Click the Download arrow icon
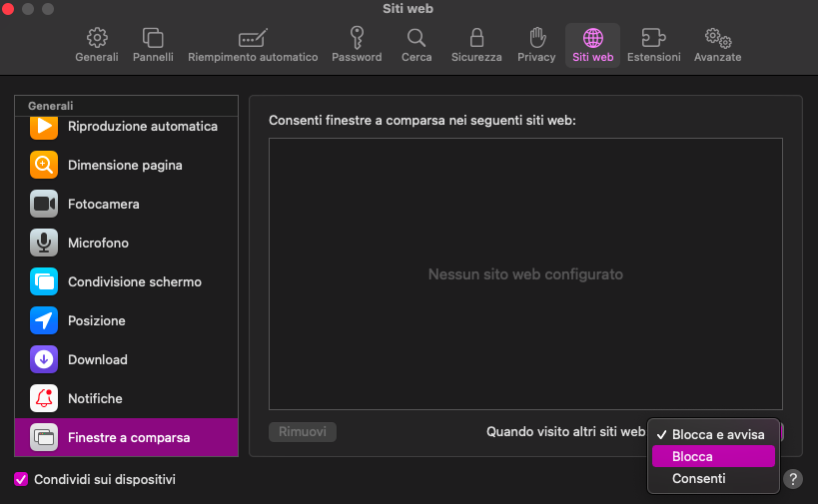818x504 pixels. coord(44,359)
